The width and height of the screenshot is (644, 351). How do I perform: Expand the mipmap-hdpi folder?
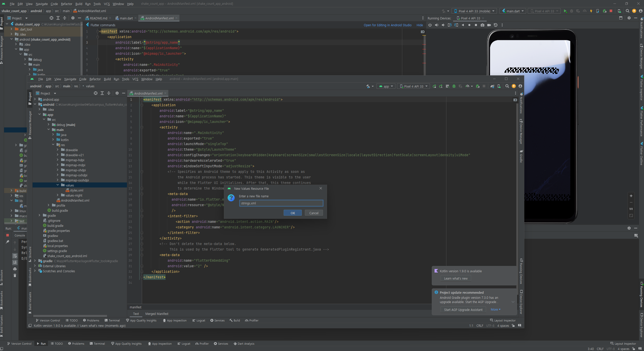click(x=58, y=160)
